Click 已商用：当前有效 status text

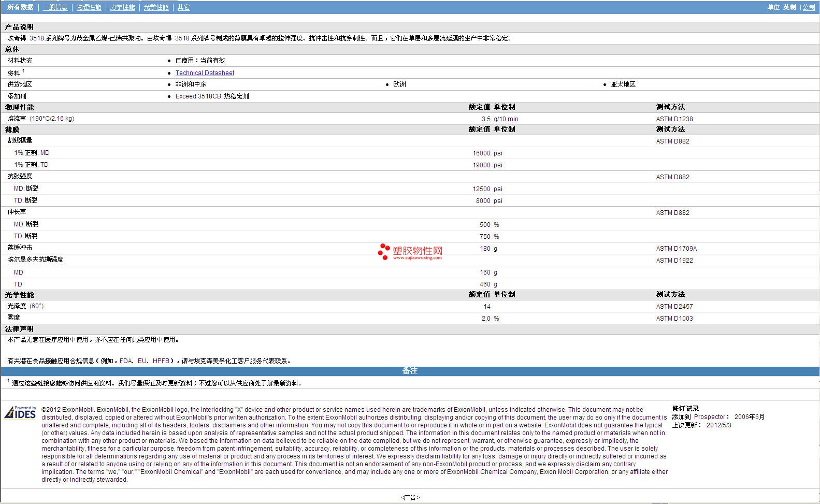click(200, 61)
